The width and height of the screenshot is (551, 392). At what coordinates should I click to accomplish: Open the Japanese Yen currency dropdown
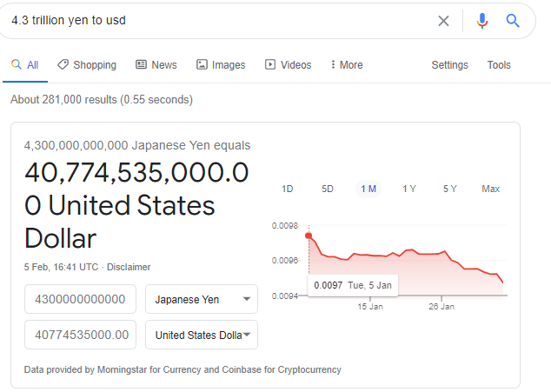202,299
